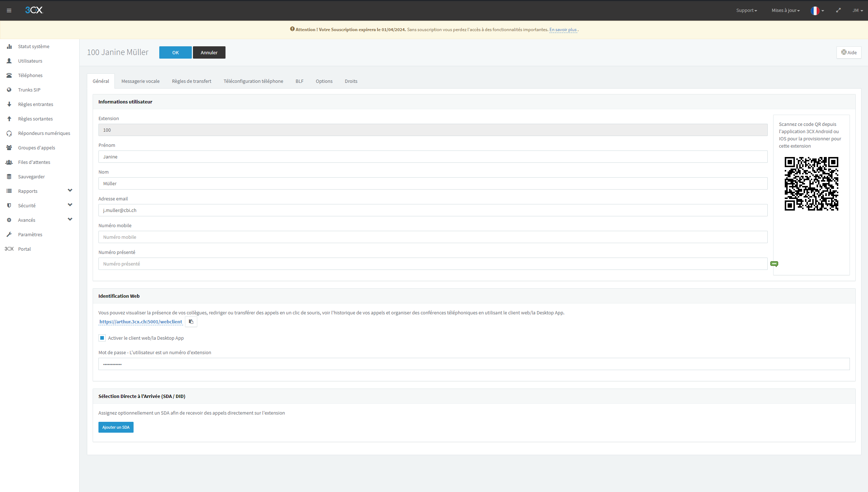
Task: Click the Rapports list icon
Action: click(x=9, y=191)
